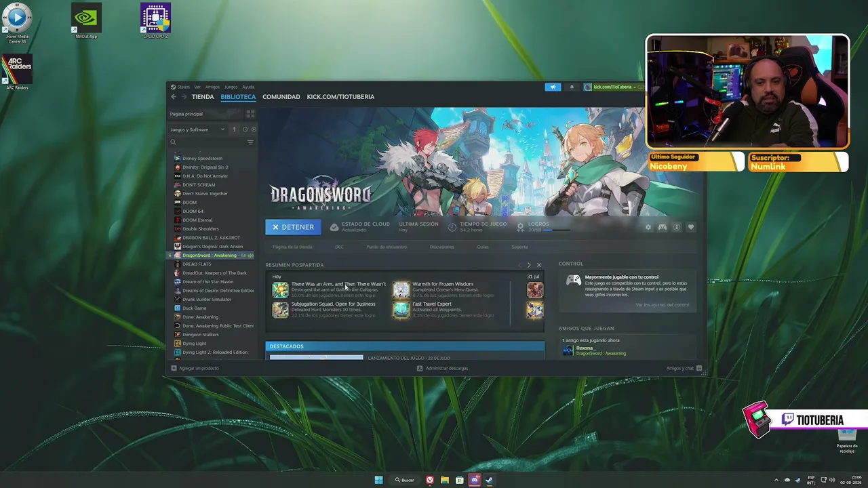Open 'Amigos y chat' panel

coord(680,369)
